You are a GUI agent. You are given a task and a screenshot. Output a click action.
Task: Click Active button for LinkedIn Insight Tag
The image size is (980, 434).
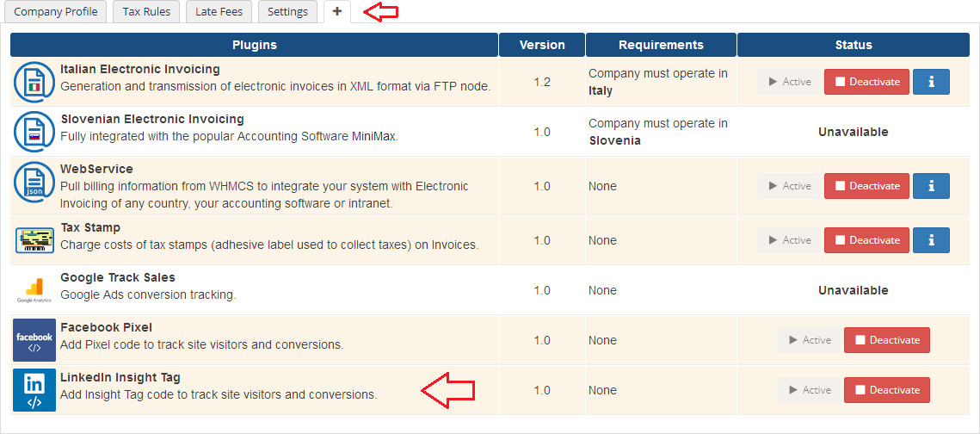[810, 390]
